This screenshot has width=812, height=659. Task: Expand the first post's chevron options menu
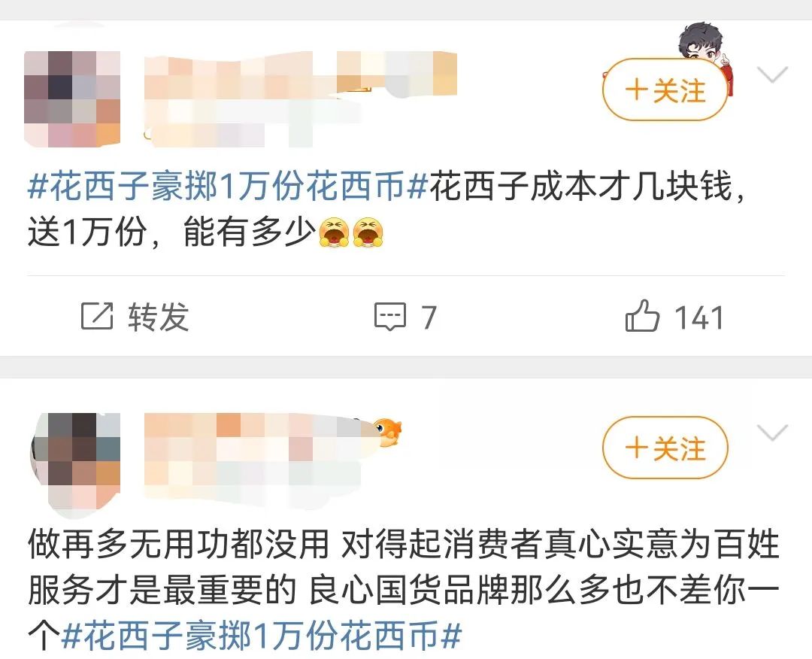[x=771, y=74]
